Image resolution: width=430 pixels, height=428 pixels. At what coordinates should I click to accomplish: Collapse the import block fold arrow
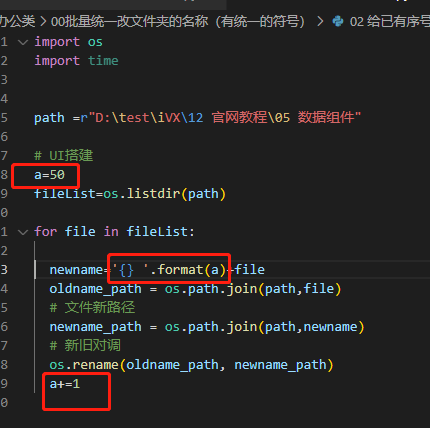[23, 42]
